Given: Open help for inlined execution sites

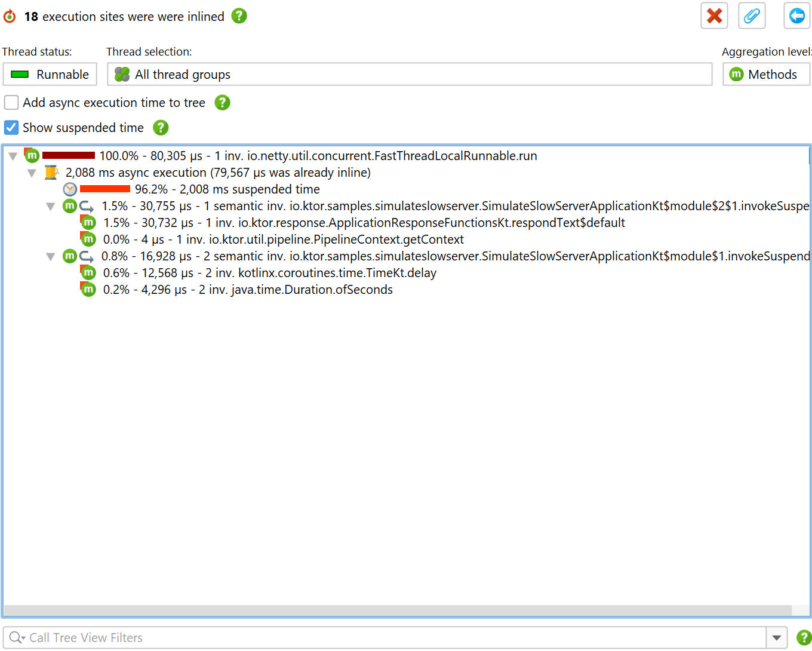Looking at the screenshot, I should pyautogui.click(x=239, y=16).
